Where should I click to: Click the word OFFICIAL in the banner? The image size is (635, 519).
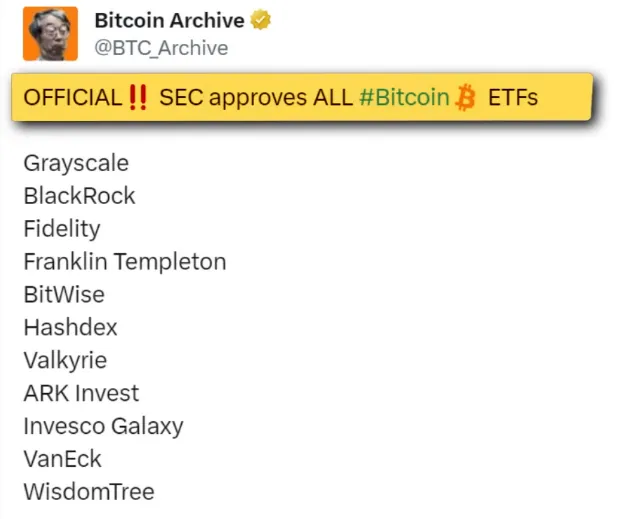coord(73,97)
